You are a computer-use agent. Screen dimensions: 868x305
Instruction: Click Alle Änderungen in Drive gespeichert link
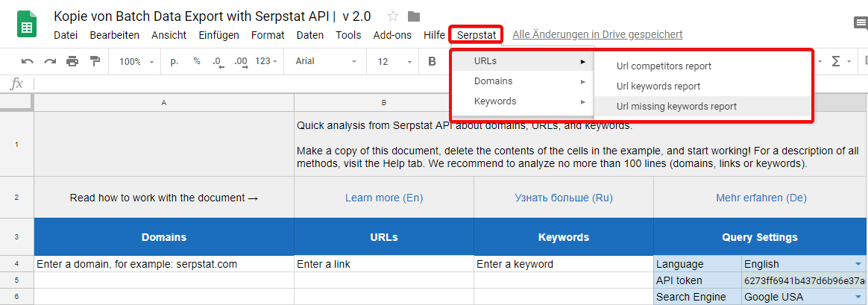coord(597,34)
